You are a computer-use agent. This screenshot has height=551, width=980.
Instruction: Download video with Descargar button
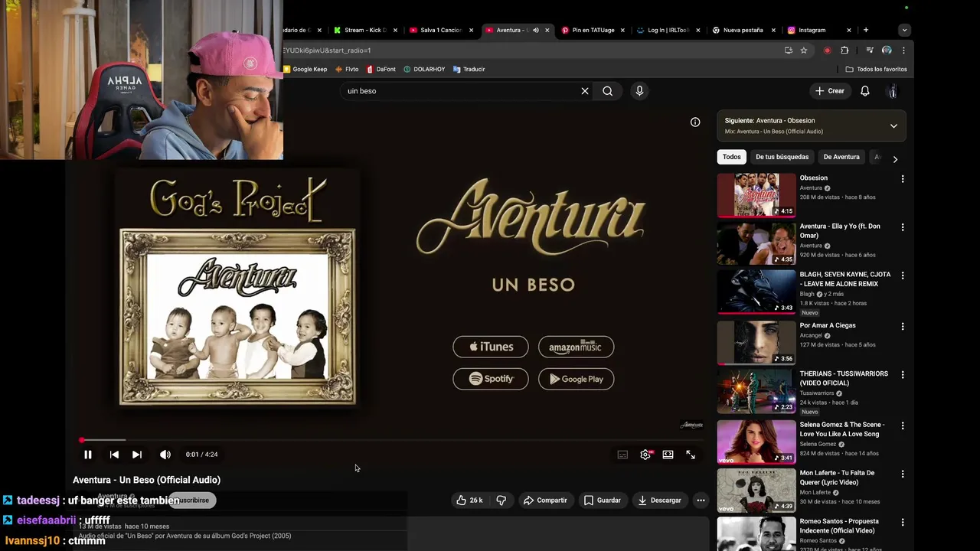(x=659, y=500)
